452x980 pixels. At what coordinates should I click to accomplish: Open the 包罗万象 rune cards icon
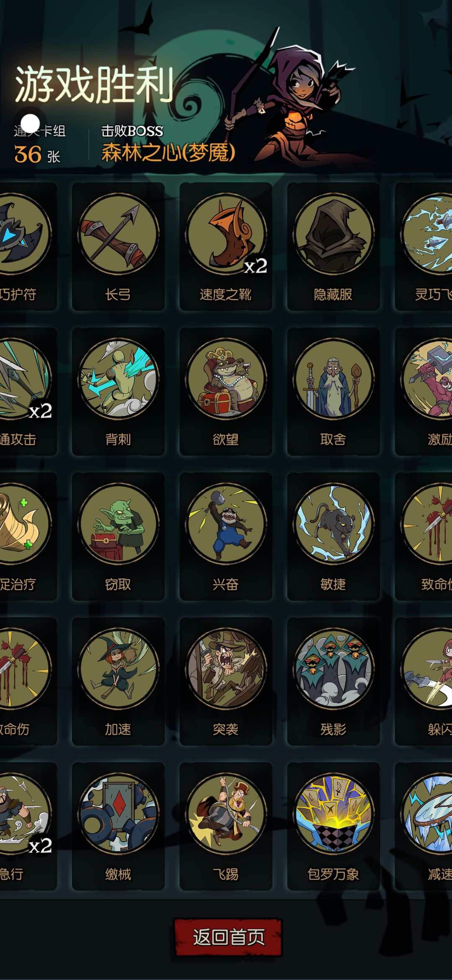[x=334, y=813]
